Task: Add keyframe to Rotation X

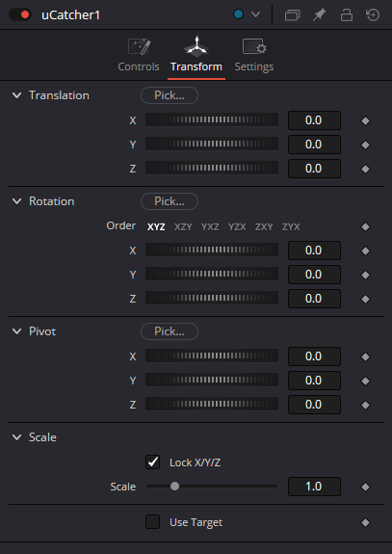Action: 366,251
